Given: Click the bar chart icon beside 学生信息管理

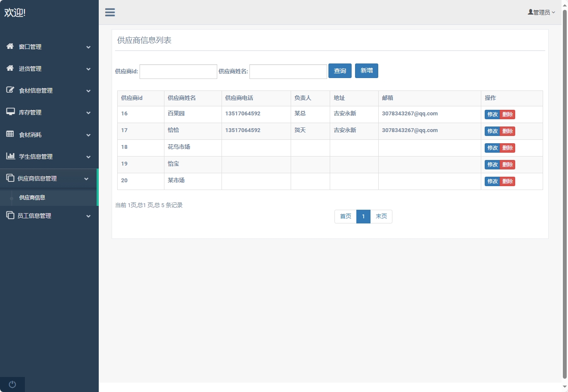Looking at the screenshot, I should point(10,156).
